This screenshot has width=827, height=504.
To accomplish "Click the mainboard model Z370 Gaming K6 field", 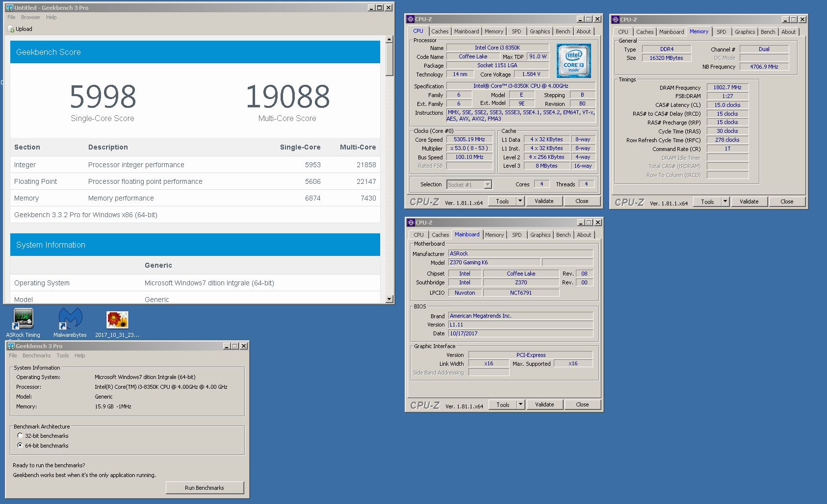I will coord(494,262).
